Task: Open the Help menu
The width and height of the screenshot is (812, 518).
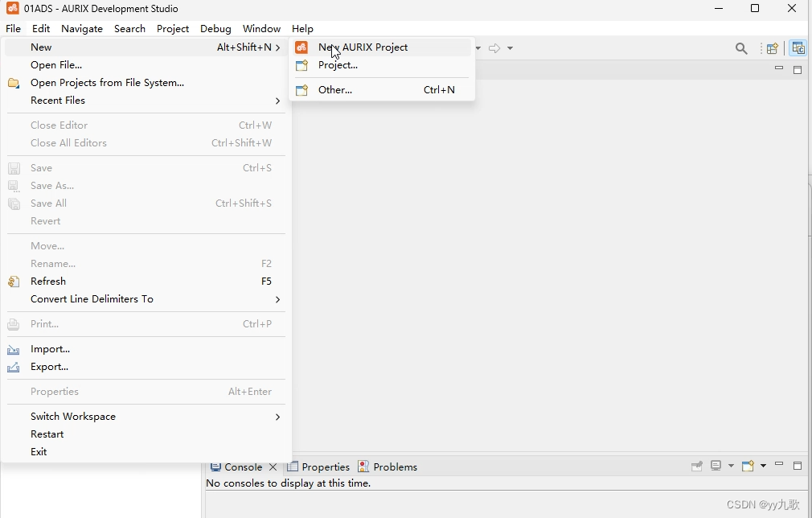Action: pyautogui.click(x=302, y=28)
